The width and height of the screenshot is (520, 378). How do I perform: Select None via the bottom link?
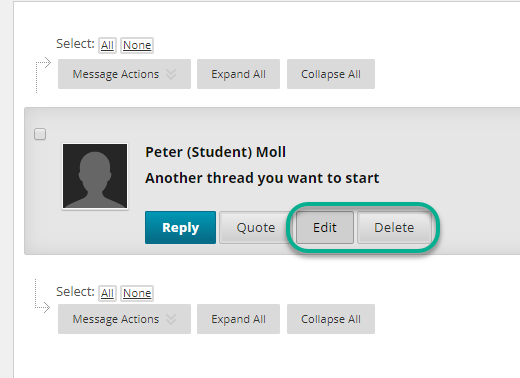click(x=137, y=293)
